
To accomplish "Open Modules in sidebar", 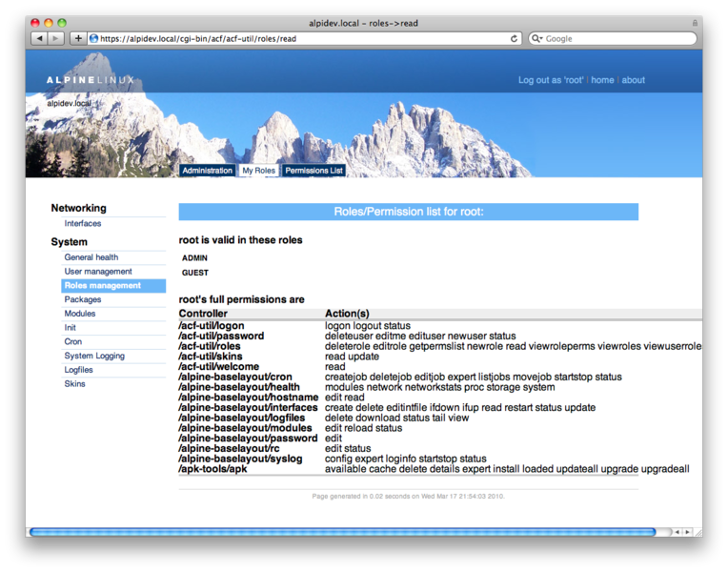I will (80, 314).
